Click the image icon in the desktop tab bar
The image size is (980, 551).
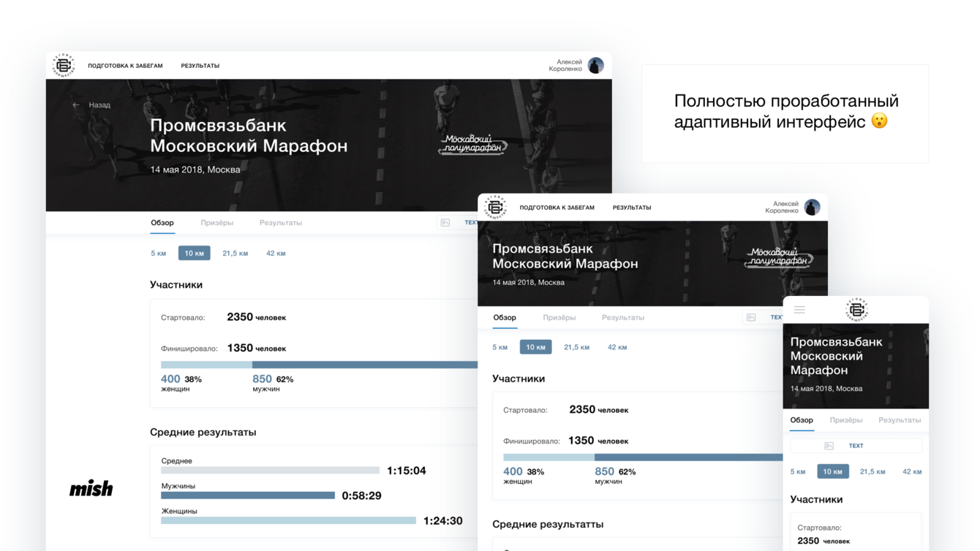click(x=445, y=223)
